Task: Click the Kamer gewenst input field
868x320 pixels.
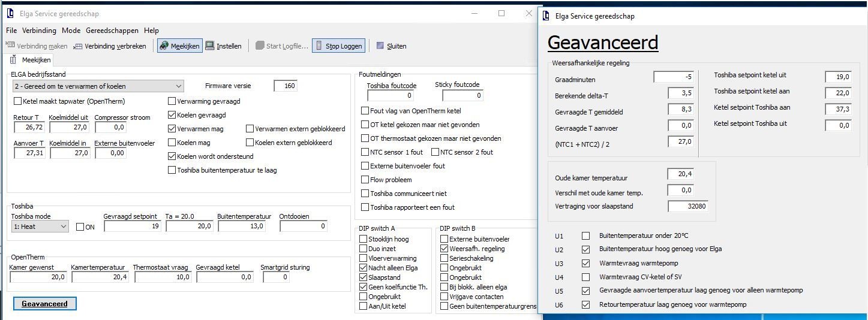Action: tap(38, 277)
